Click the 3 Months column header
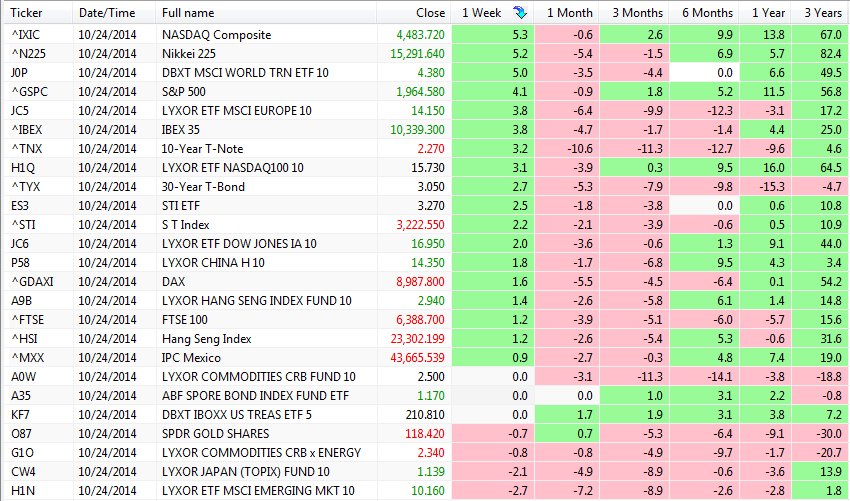The image size is (850, 501). click(637, 13)
